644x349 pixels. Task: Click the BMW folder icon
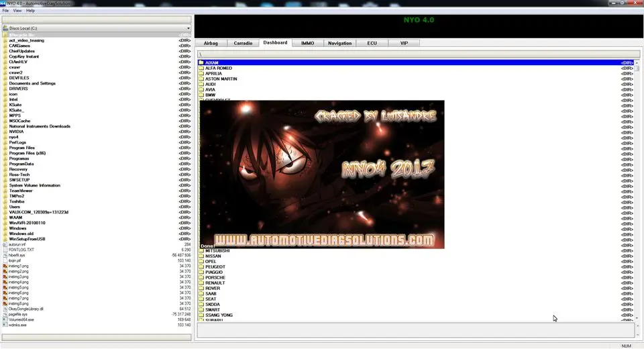201,95
